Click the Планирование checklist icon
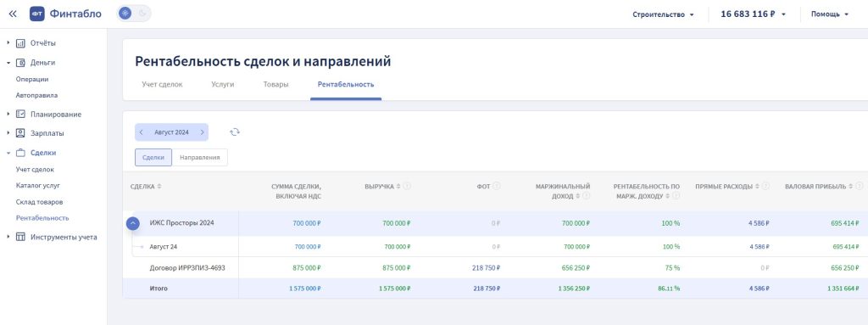Screen dimensions: 868x325 pos(20,115)
